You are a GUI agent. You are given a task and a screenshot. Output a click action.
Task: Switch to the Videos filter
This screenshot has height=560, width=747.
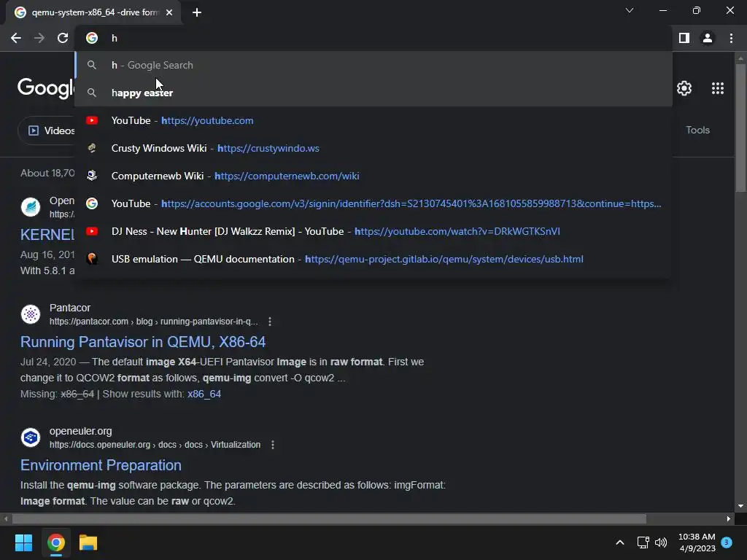pyautogui.click(x=47, y=131)
